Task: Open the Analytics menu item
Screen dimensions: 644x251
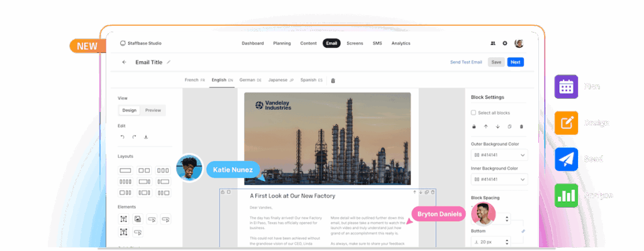Action: pyautogui.click(x=401, y=43)
